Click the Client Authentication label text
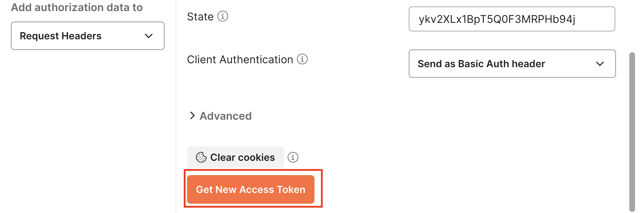The height and width of the screenshot is (213, 644). (x=240, y=60)
